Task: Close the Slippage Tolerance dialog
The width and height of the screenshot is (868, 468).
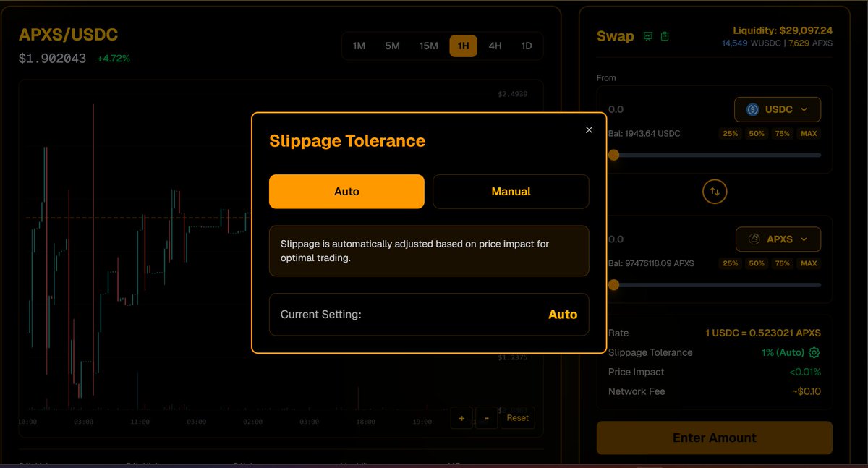Action: point(589,129)
